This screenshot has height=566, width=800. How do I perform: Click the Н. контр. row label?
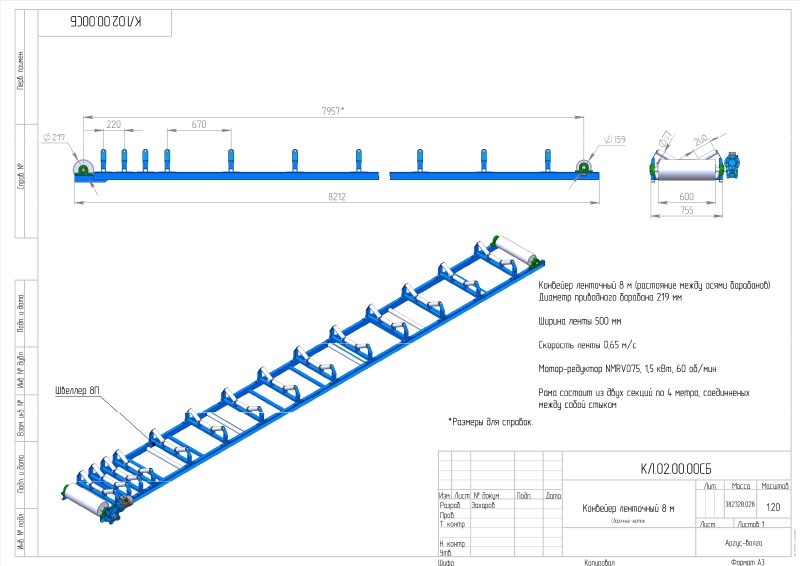tap(453, 544)
